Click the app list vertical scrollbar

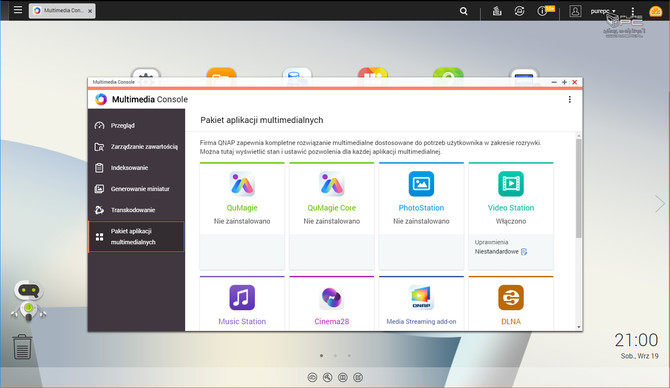[579, 188]
